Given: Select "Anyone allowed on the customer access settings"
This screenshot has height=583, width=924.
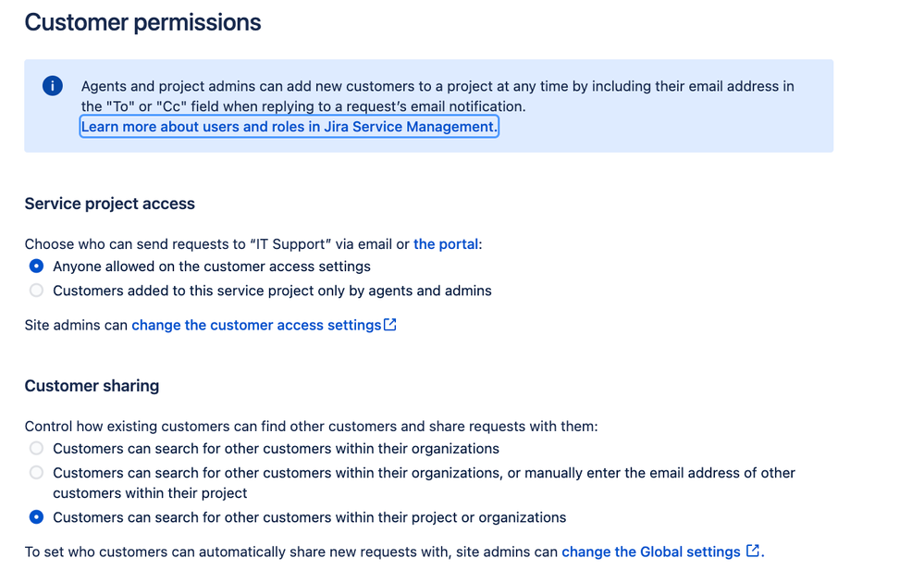Looking at the screenshot, I should coord(36,267).
